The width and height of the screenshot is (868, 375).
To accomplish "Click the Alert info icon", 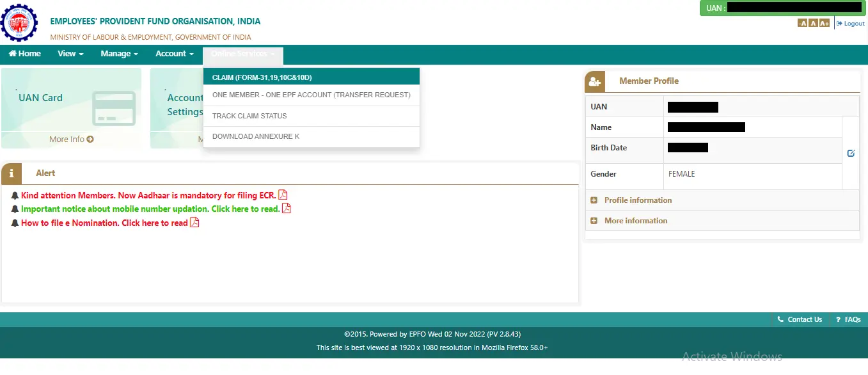I will 12,173.
